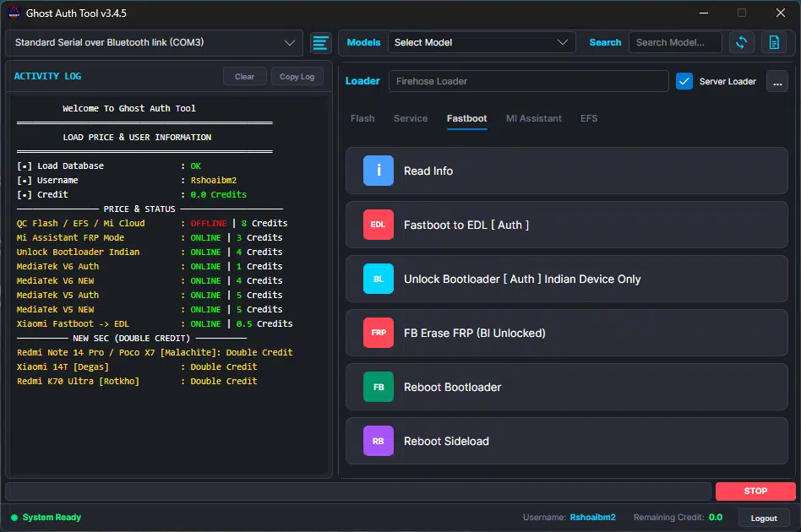The image size is (801, 532).
Task: Click the Loader label
Action: point(362,81)
